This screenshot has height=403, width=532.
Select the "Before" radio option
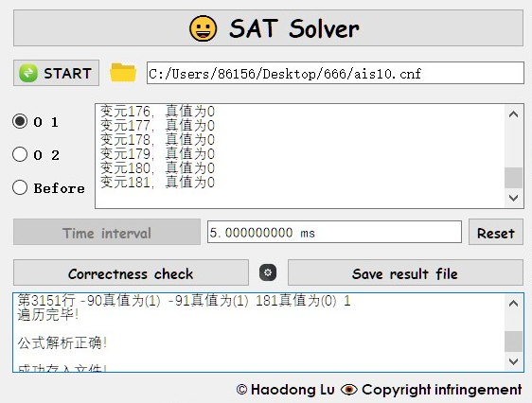[48, 187]
